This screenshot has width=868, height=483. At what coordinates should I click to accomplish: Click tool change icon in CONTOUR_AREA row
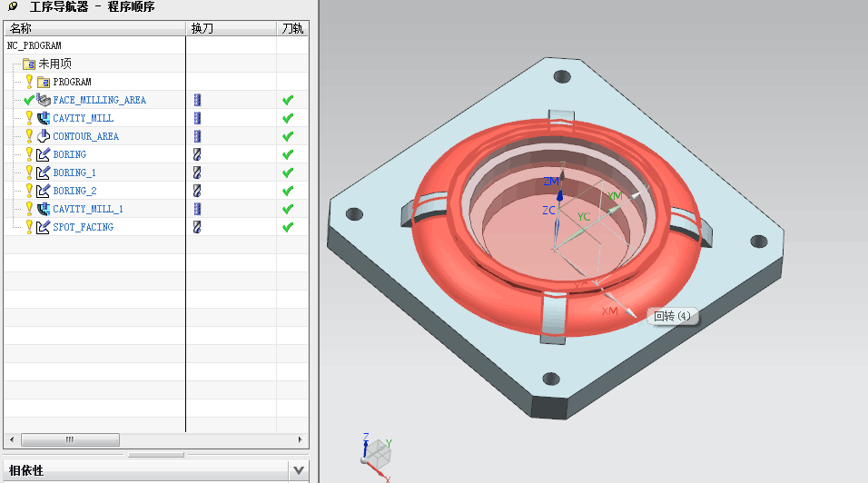[198, 137]
